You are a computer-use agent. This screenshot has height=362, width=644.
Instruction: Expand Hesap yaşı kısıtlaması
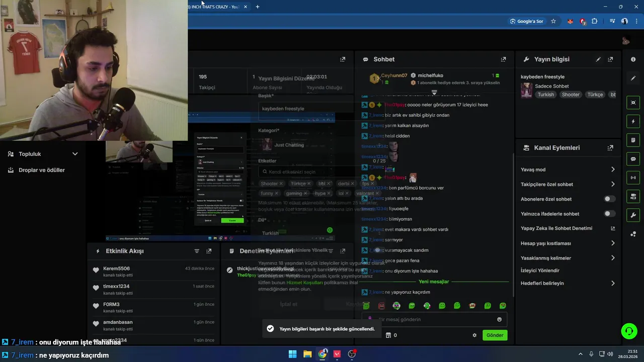pos(613,243)
